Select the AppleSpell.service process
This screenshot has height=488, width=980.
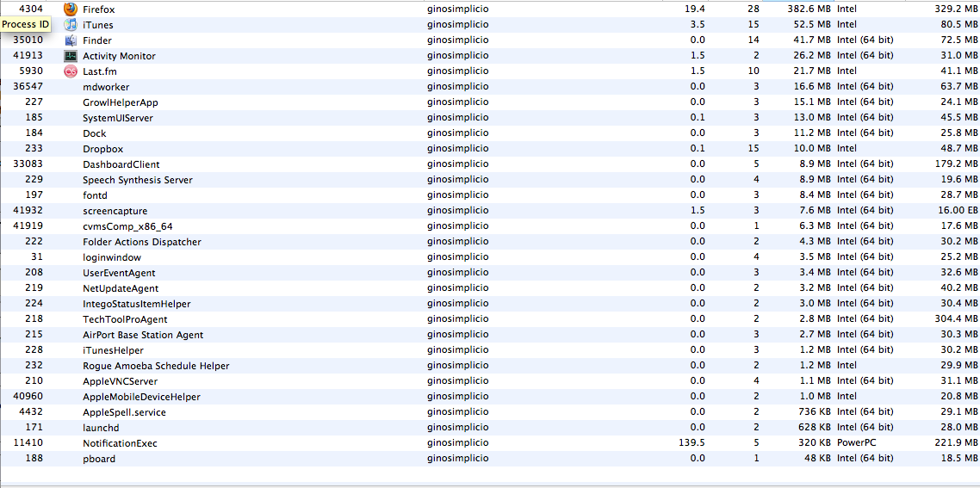490,411
